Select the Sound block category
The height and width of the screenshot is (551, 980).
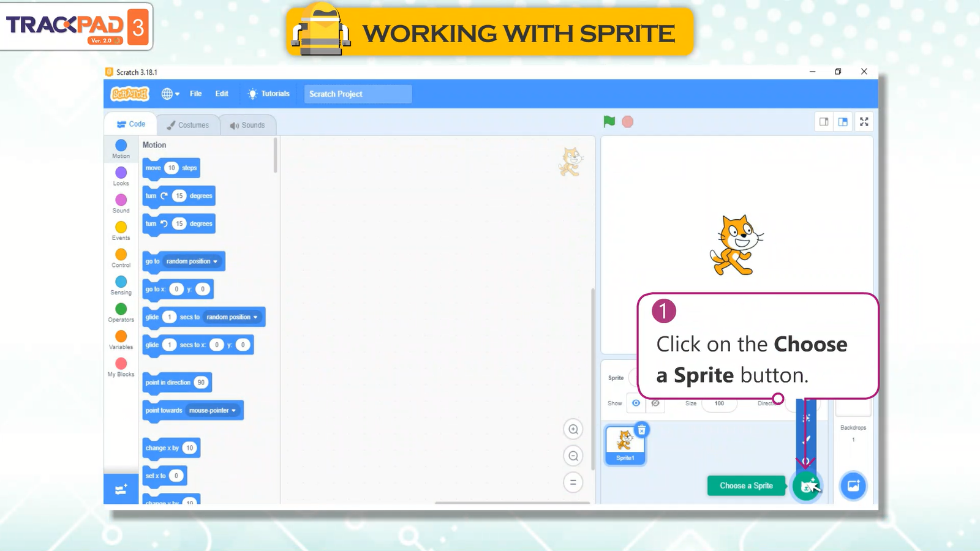(121, 203)
